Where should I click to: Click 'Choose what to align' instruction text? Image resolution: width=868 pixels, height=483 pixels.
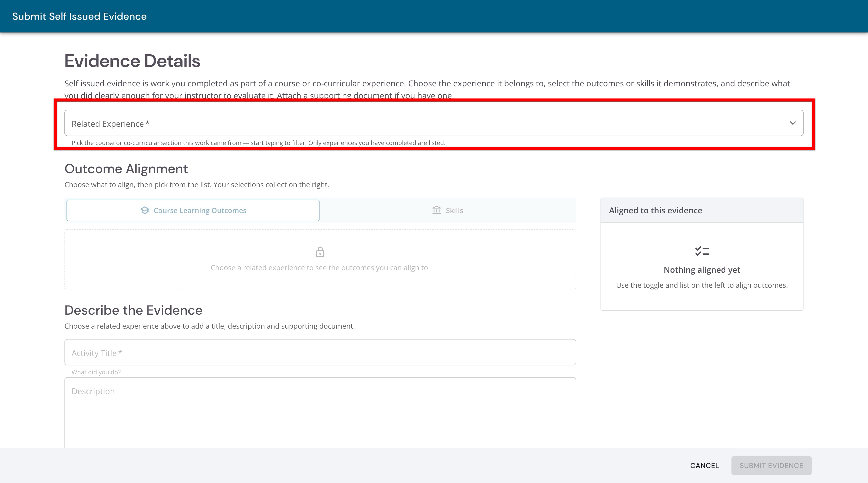(x=197, y=185)
